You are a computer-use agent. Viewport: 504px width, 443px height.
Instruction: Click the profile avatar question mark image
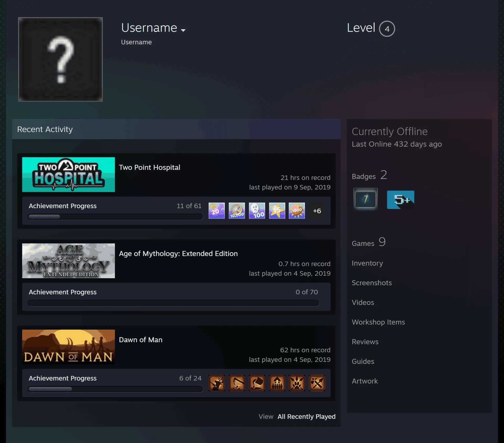(x=60, y=59)
